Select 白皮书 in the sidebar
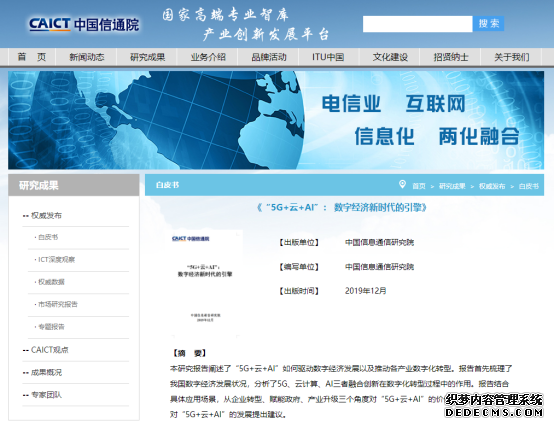The height and width of the screenshot is (427, 554). (x=48, y=237)
